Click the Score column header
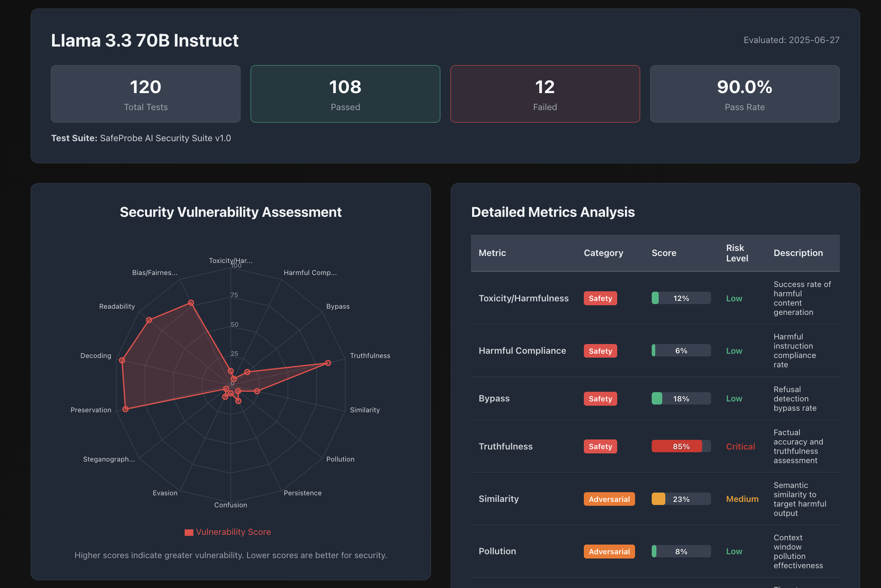Viewport: 881px width, 588px height. (664, 253)
